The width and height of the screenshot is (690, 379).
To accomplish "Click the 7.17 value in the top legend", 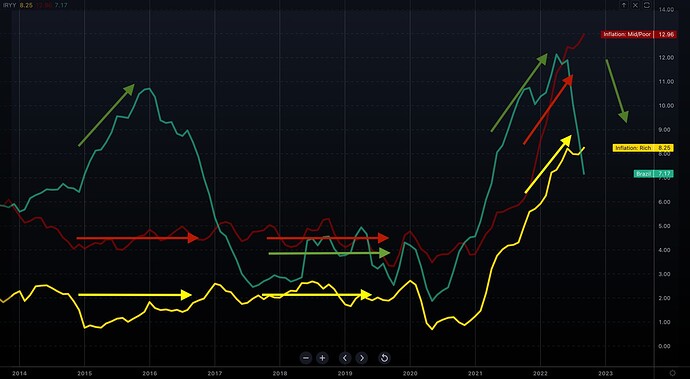I will [61, 5].
